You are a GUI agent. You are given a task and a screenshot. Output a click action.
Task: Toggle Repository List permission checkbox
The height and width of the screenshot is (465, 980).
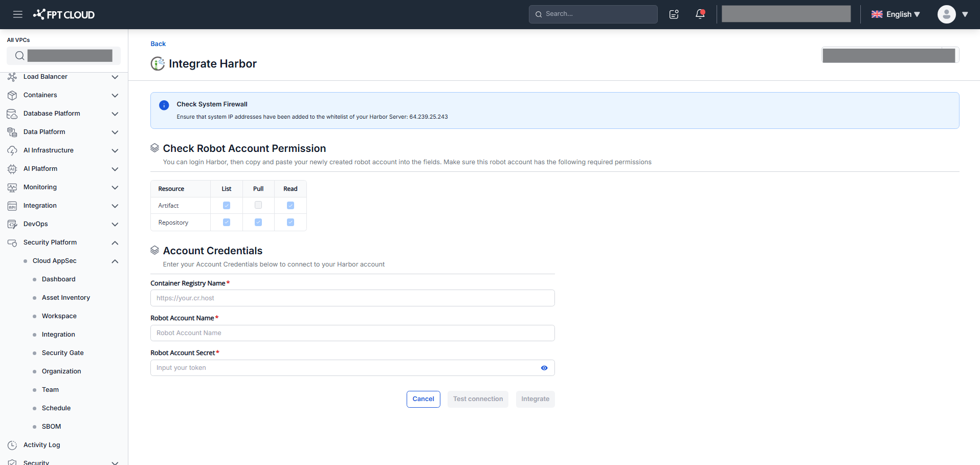click(x=227, y=222)
